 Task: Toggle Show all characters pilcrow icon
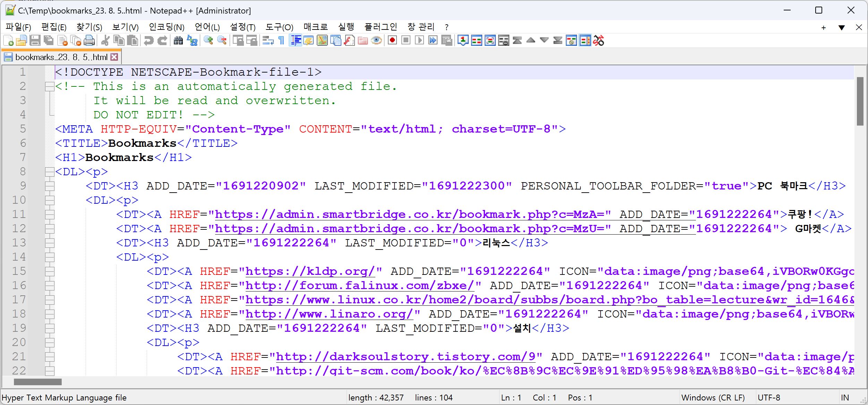281,41
